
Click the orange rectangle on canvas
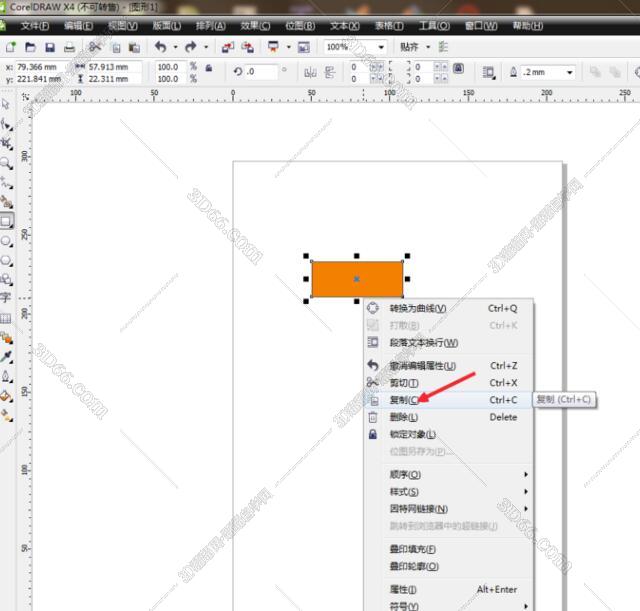(340, 279)
